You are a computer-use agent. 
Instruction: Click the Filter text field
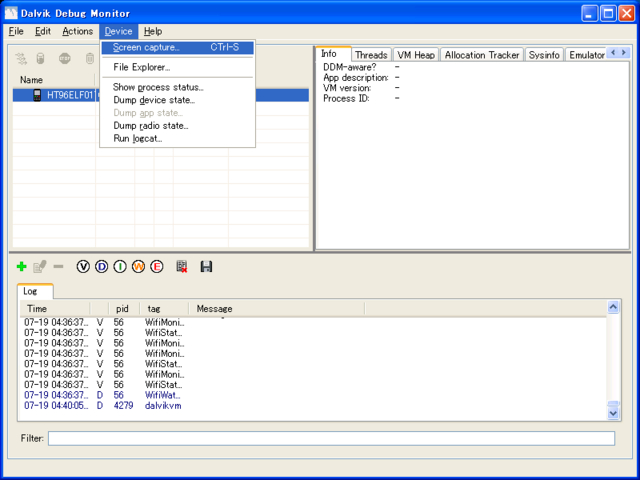point(331,438)
